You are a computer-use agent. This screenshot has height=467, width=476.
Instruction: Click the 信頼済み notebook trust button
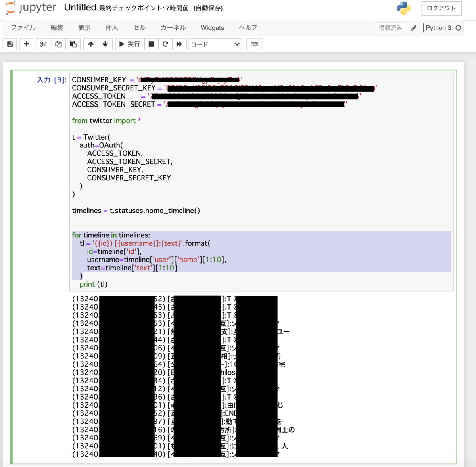pyautogui.click(x=390, y=28)
